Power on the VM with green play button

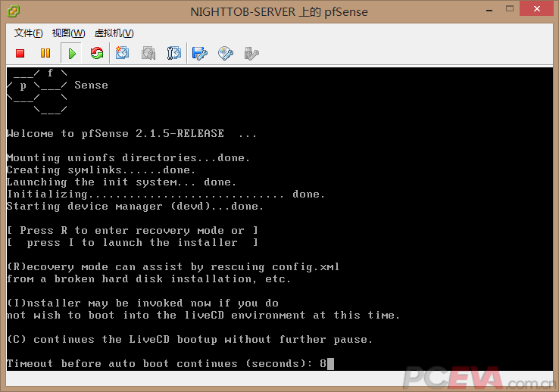[71, 53]
